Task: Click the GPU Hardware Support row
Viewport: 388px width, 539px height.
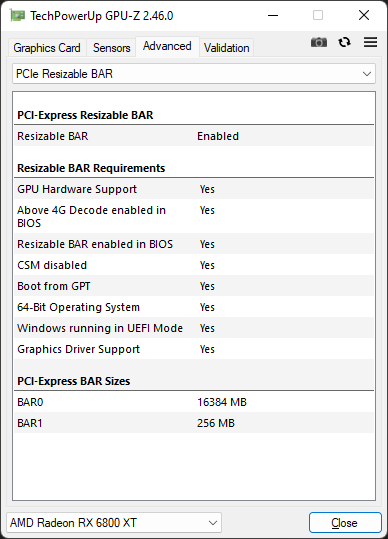Action: (x=194, y=189)
